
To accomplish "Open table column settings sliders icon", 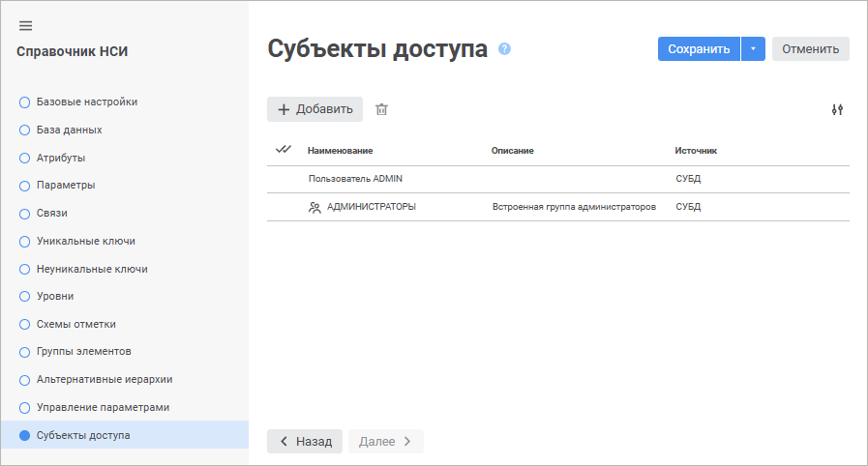I will pos(837,109).
